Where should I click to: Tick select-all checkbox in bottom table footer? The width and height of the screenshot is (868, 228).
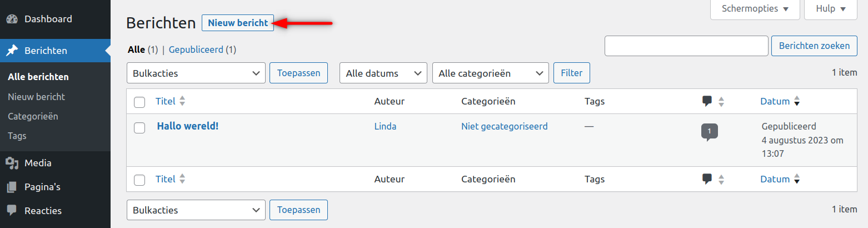coord(139,180)
